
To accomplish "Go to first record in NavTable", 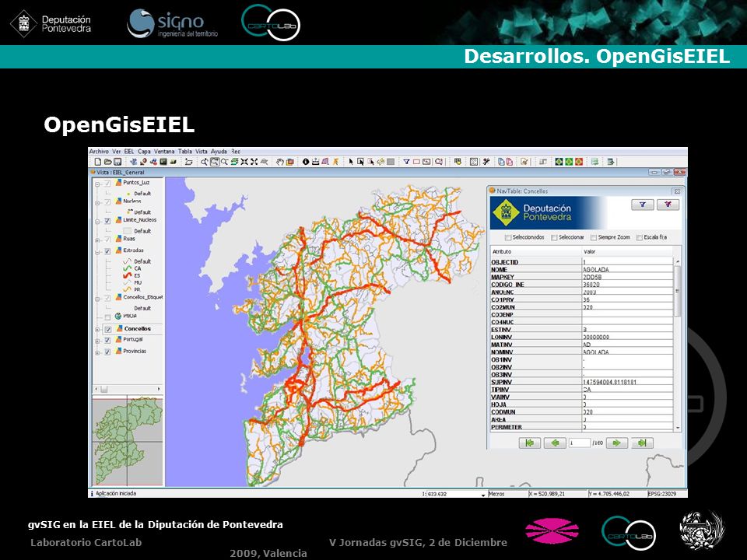I will tap(529, 443).
